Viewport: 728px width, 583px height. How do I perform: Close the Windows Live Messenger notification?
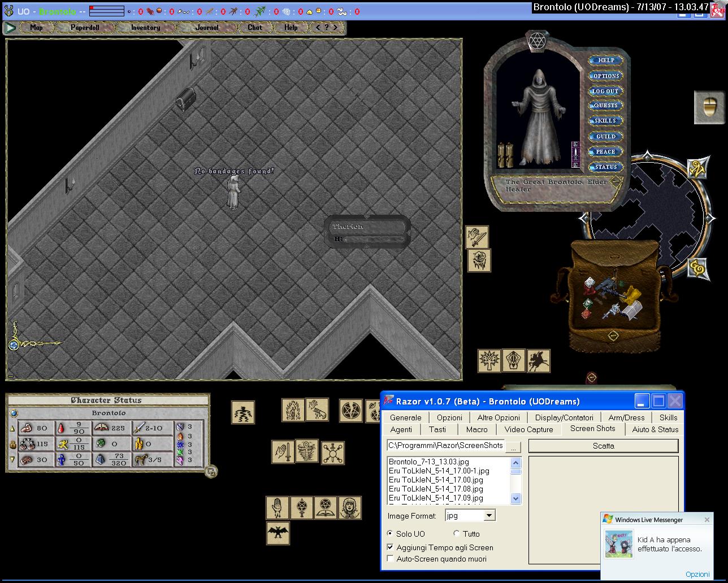click(707, 519)
